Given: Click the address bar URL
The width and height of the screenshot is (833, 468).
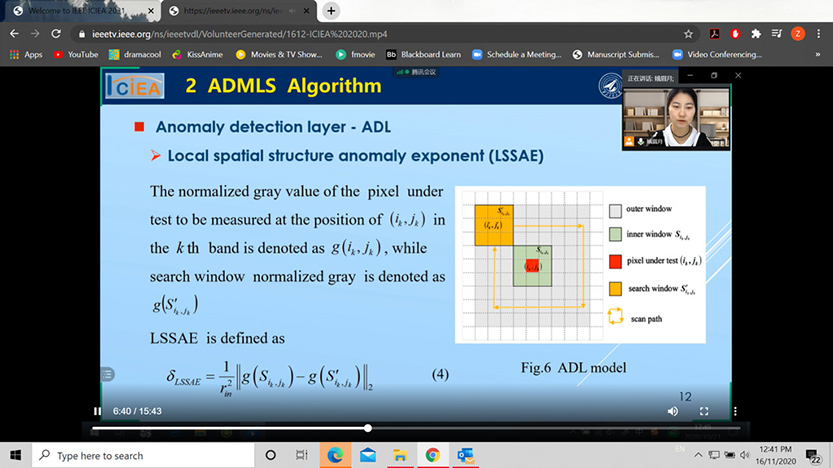Looking at the screenshot, I should (240, 34).
